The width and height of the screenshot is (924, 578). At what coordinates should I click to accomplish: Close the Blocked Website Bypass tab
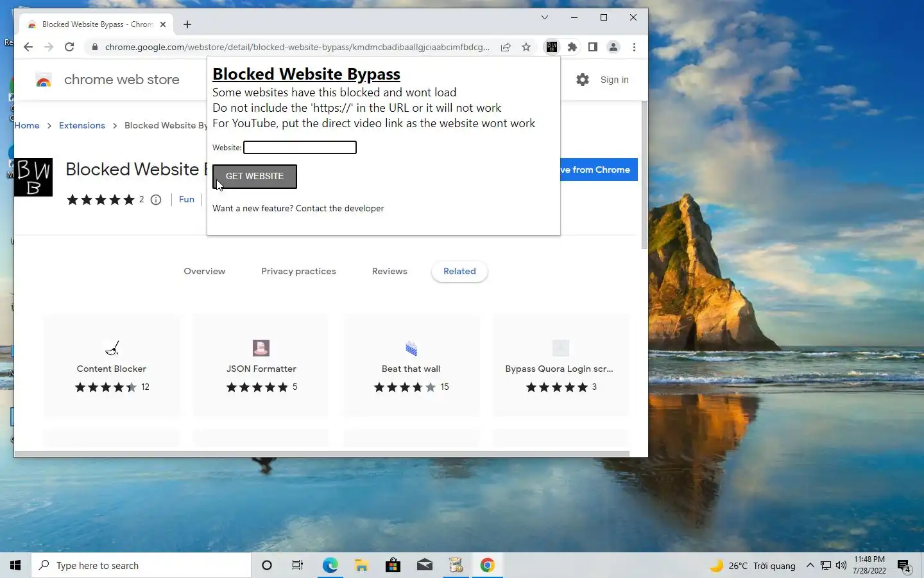(x=163, y=24)
